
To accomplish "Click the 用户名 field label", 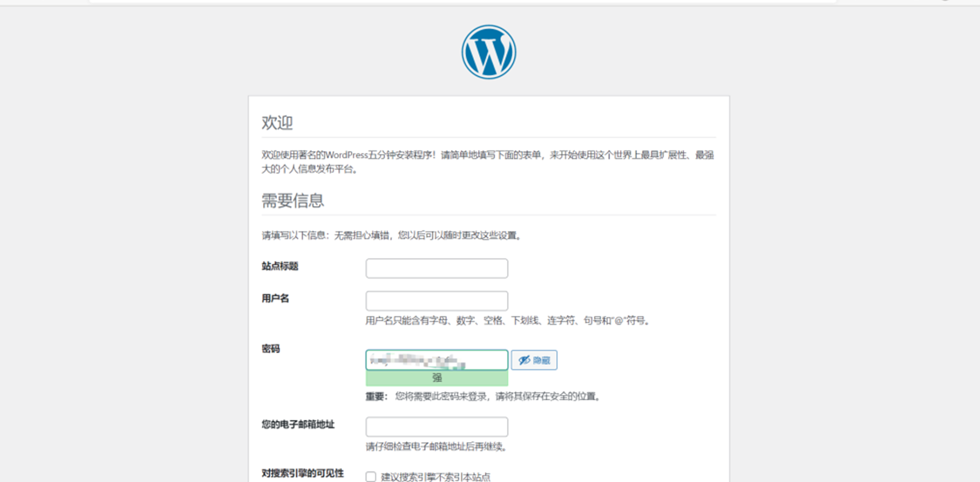I will pyautogui.click(x=275, y=298).
